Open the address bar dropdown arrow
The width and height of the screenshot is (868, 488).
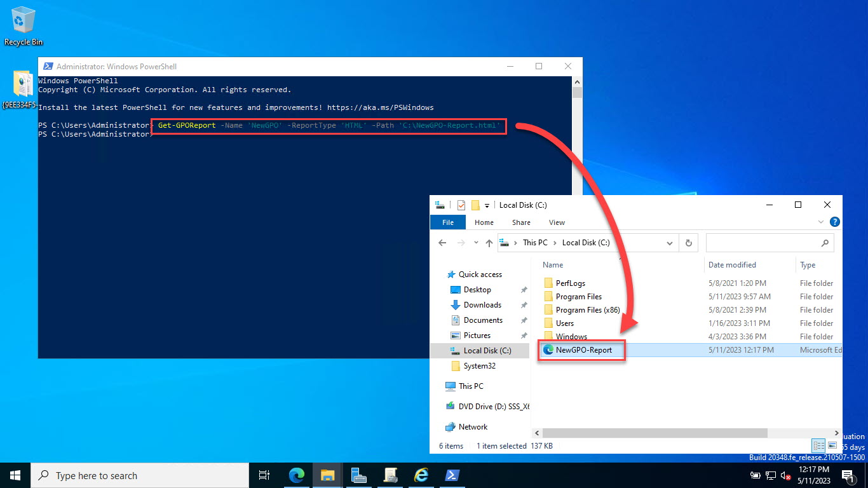point(669,242)
